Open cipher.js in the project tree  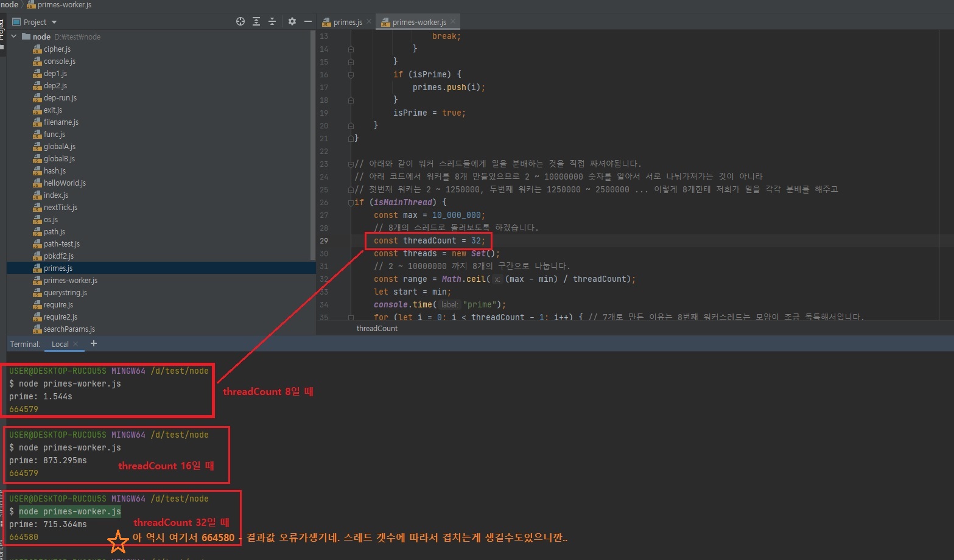[x=57, y=49]
